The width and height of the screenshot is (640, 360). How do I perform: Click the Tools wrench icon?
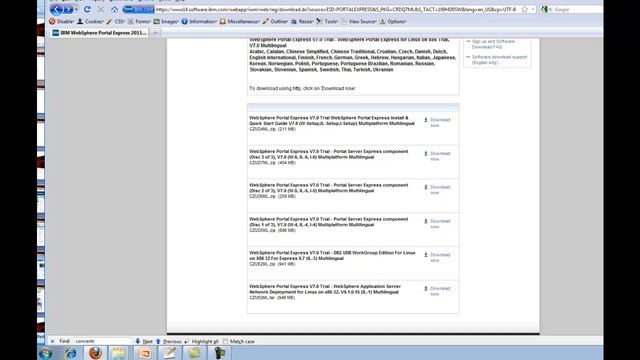[x=319, y=21]
